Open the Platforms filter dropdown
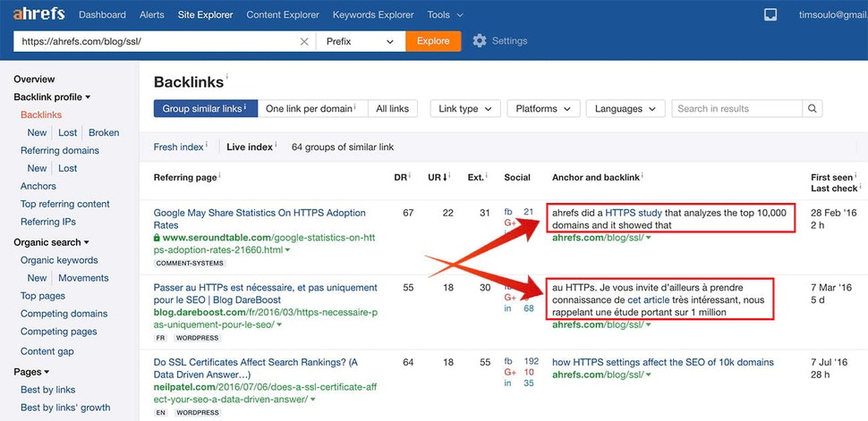The width and height of the screenshot is (868, 421). coord(543,109)
